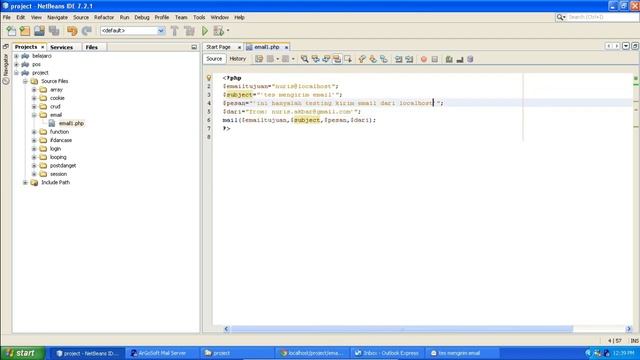Viewport: 640px width, 360px height.
Task: Open the Debug menu
Action: (x=142, y=17)
